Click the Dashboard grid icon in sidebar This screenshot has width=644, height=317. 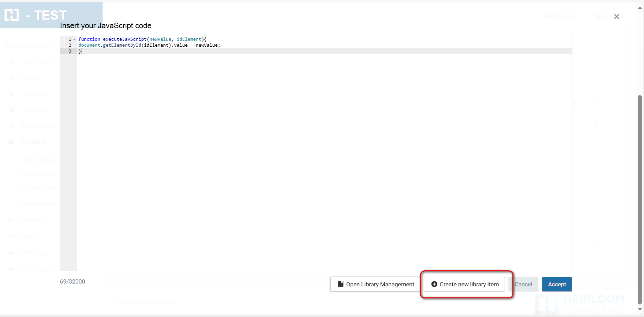[x=11, y=62]
